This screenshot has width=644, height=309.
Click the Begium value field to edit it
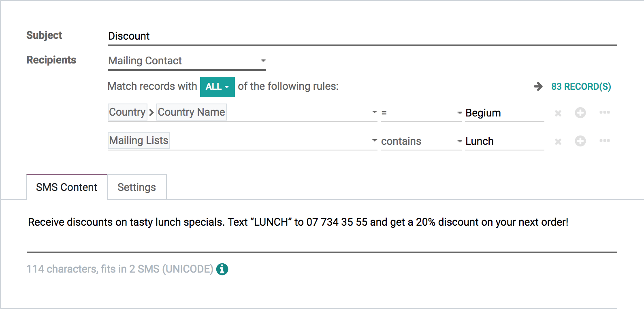pyautogui.click(x=504, y=113)
